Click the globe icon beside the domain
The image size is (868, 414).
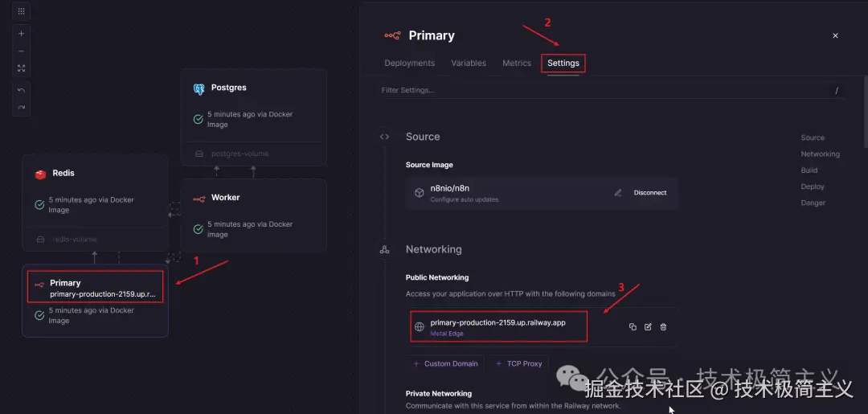(x=420, y=327)
